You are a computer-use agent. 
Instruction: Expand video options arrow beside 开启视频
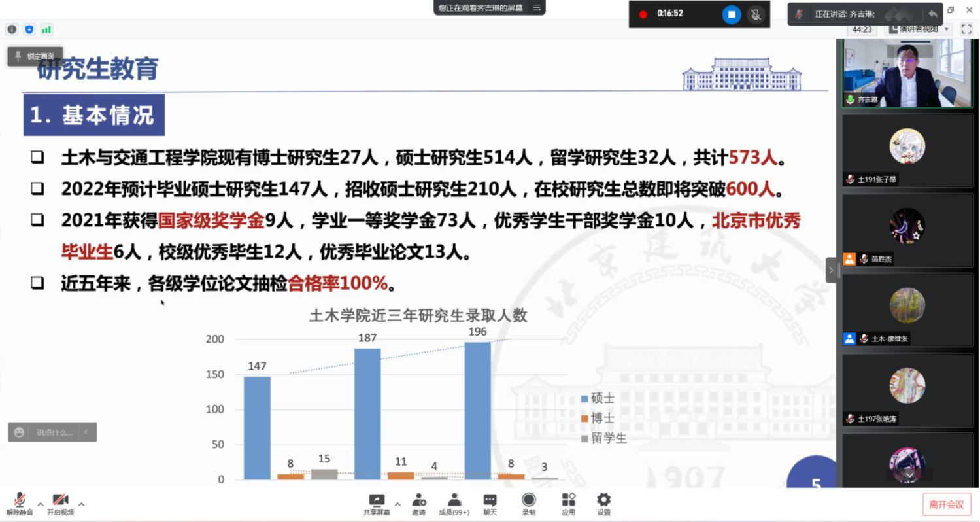[x=81, y=504]
